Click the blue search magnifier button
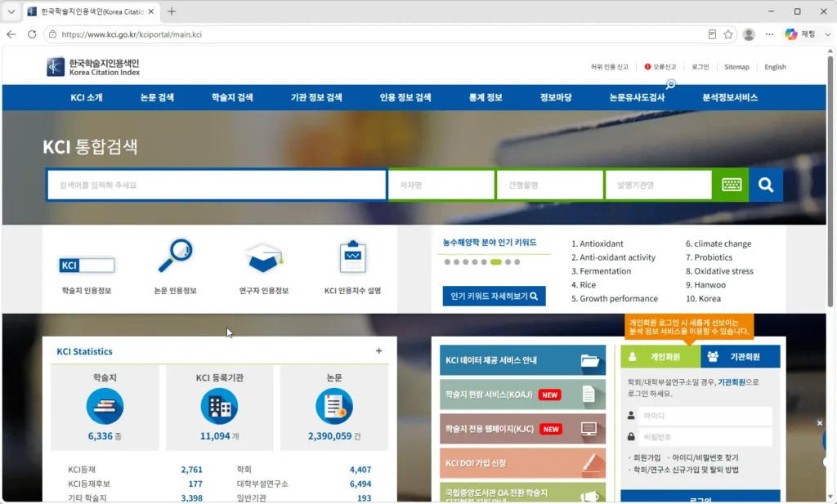Viewport: 837px width, 504px height. click(x=766, y=185)
